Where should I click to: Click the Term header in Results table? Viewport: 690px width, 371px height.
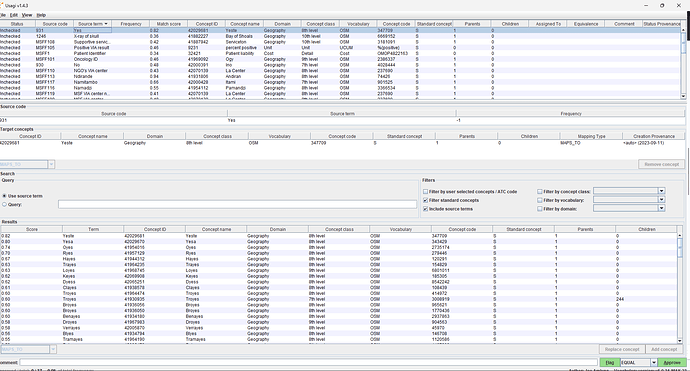93,229
